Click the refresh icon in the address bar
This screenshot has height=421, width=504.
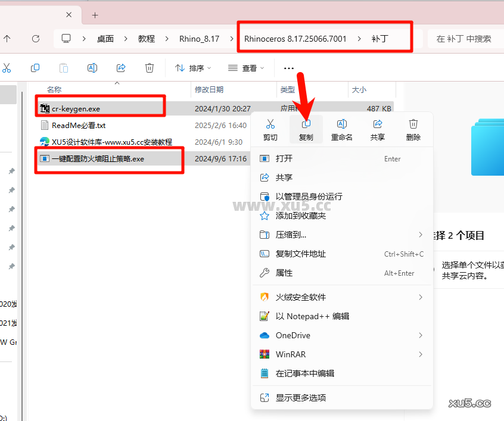tap(35, 38)
